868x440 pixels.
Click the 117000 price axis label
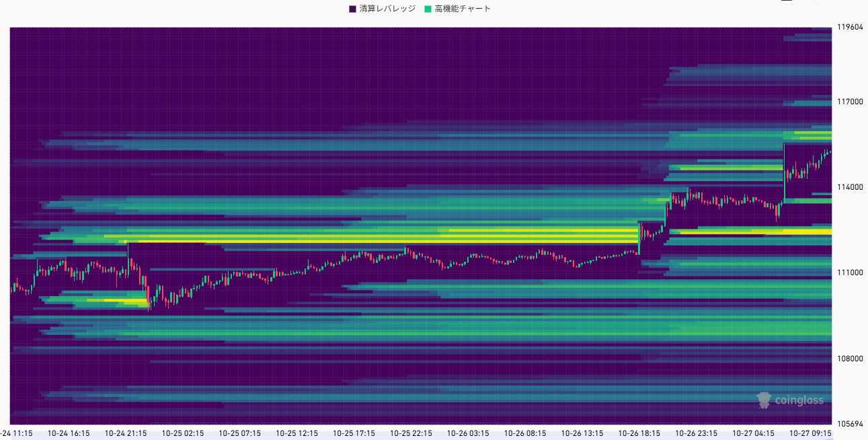(x=849, y=102)
